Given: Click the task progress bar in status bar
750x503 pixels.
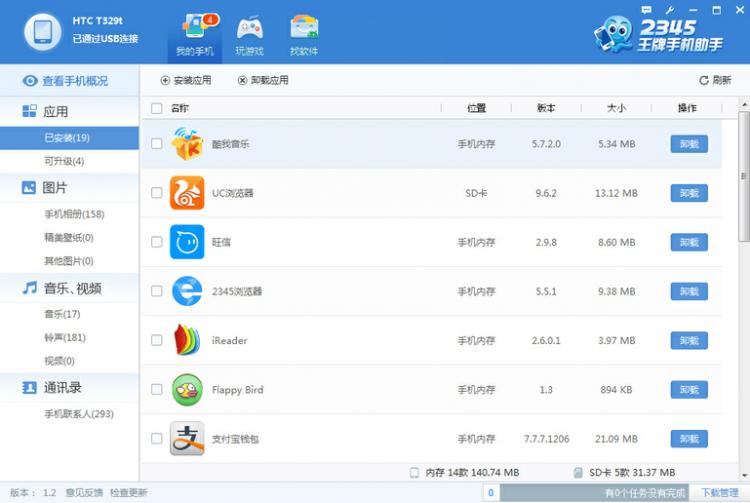Looking at the screenshot, I should pos(595,492).
